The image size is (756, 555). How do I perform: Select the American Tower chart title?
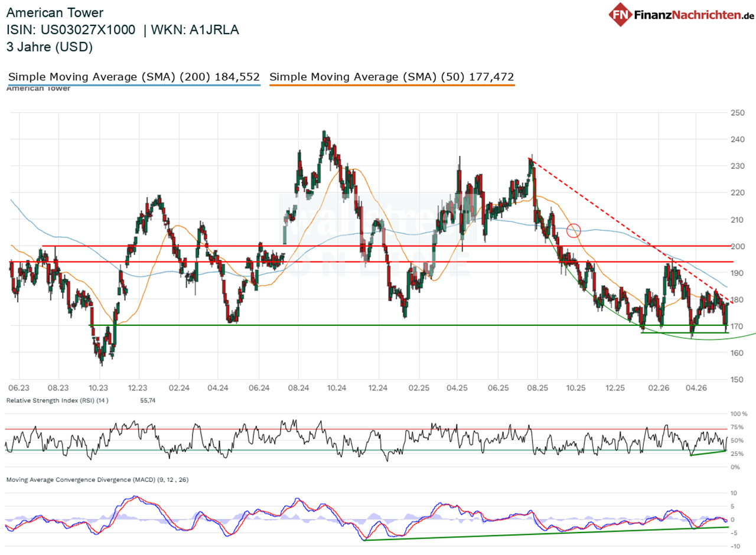pyautogui.click(x=55, y=12)
